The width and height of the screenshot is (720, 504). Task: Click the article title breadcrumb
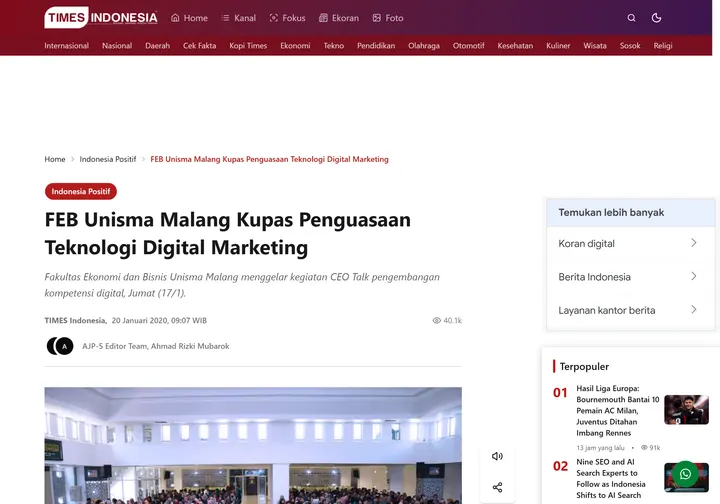pos(270,159)
